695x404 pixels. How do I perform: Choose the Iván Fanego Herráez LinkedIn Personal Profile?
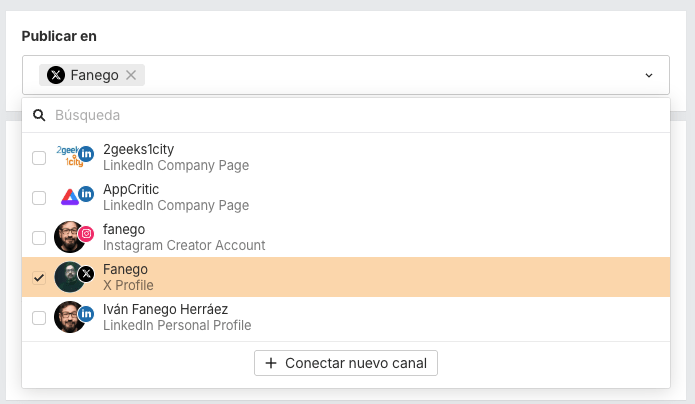176,317
